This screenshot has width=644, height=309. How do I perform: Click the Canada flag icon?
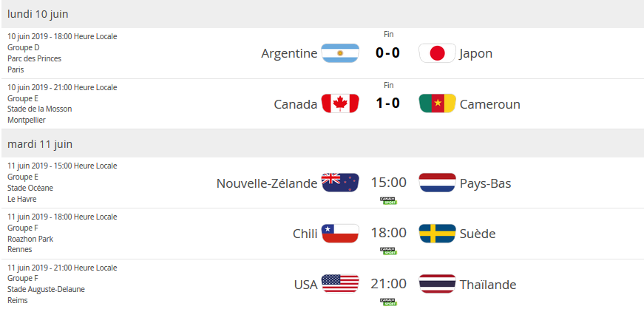(340, 103)
